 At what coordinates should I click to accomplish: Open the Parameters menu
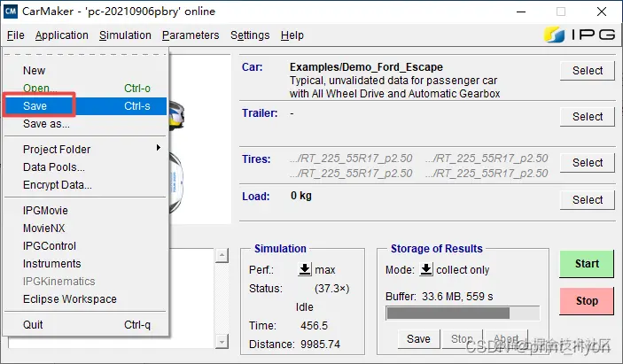click(x=191, y=35)
